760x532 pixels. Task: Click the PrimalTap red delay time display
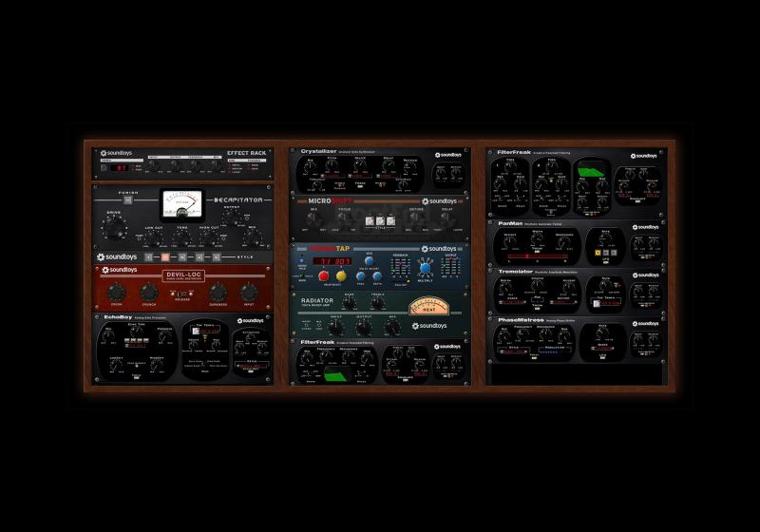pos(332,261)
